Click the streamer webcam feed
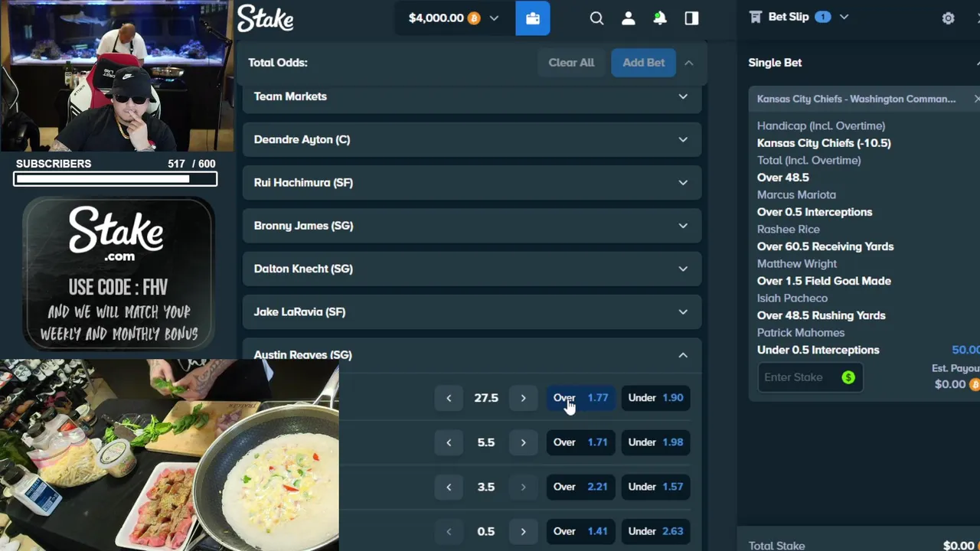This screenshot has height=551, width=980. point(116,76)
